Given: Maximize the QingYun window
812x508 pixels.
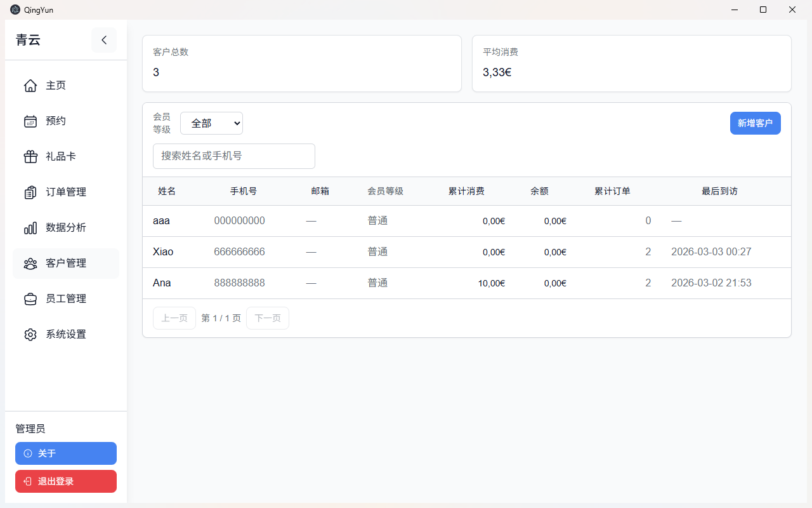Looking at the screenshot, I should [763, 10].
